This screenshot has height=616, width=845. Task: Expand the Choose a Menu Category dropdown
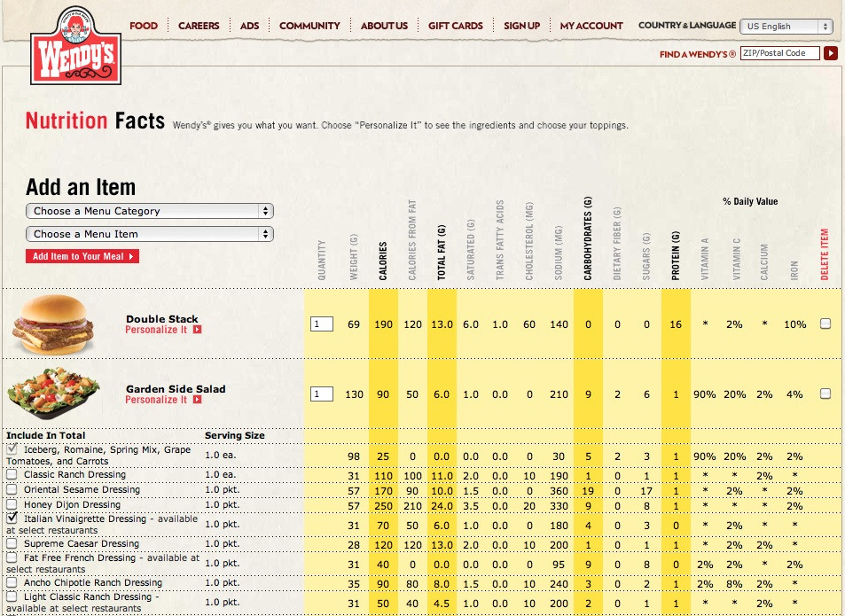(150, 211)
